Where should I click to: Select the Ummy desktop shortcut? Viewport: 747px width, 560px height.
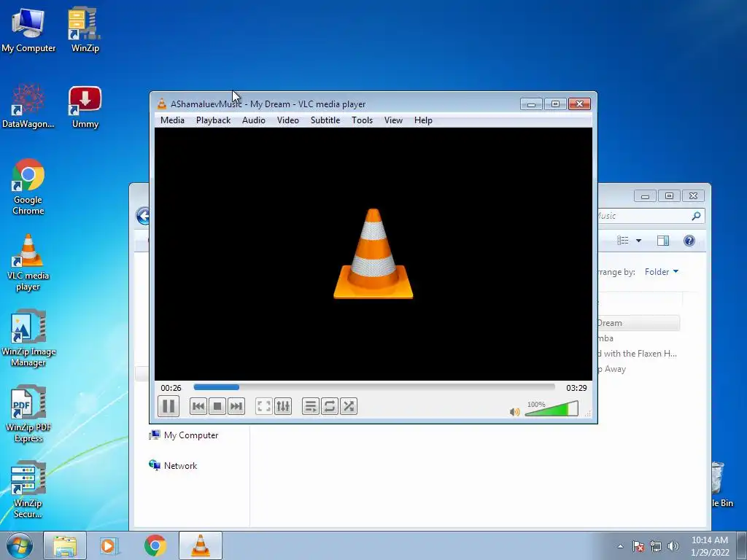[x=85, y=106]
